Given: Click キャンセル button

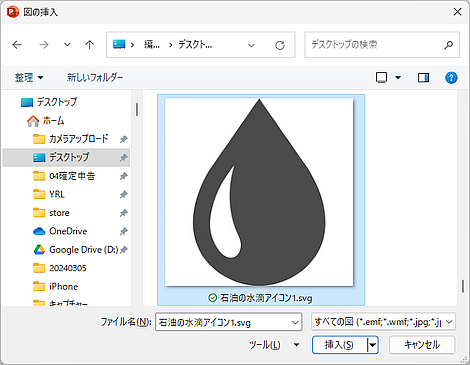Looking at the screenshot, I should pyautogui.click(x=422, y=345).
